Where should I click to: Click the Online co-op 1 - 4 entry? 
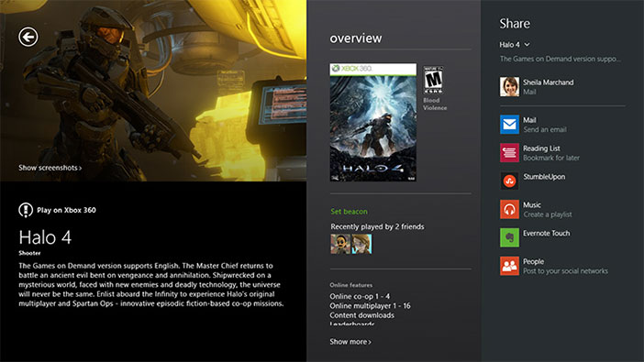coord(360,296)
